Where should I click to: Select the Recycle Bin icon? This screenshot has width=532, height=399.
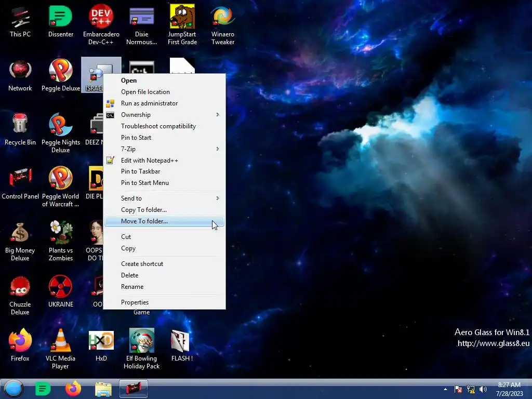20,129
